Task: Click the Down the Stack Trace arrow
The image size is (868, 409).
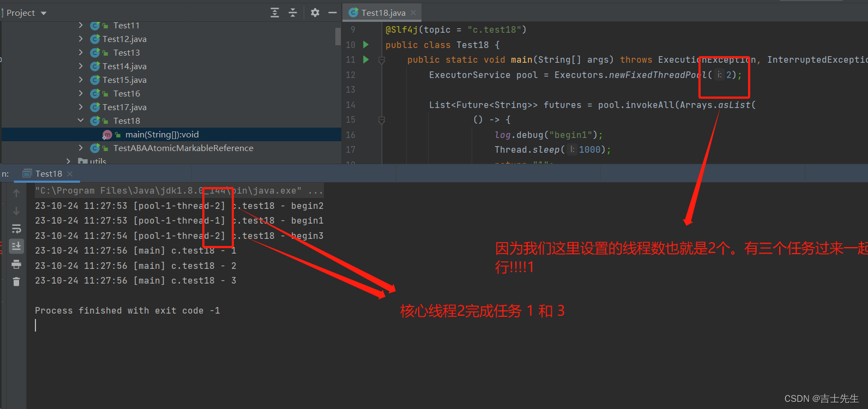Action: (16, 211)
